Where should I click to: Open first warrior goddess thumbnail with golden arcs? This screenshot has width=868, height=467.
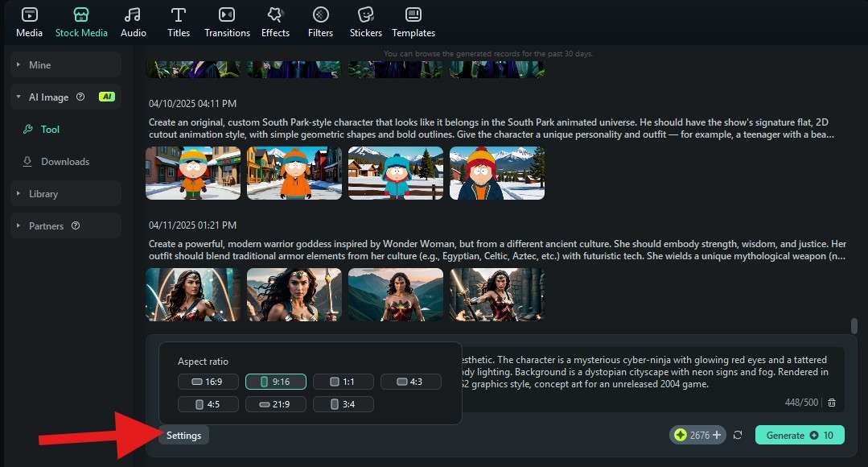193,295
